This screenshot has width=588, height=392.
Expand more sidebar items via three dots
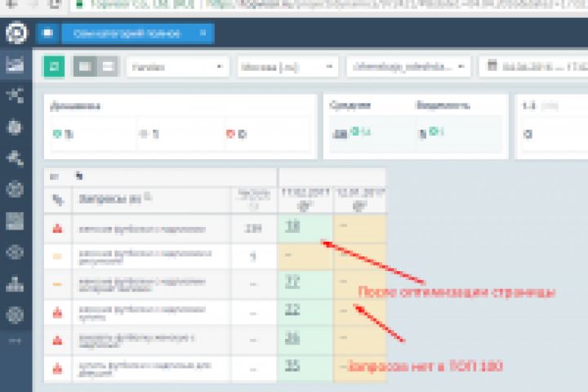coord(15,341)
